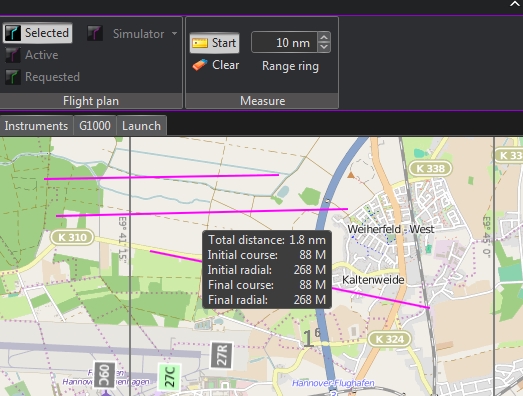The width and height of the screenshot is (523, 396).
Task: Click the 27R runway marker
Action: [222, 355]
